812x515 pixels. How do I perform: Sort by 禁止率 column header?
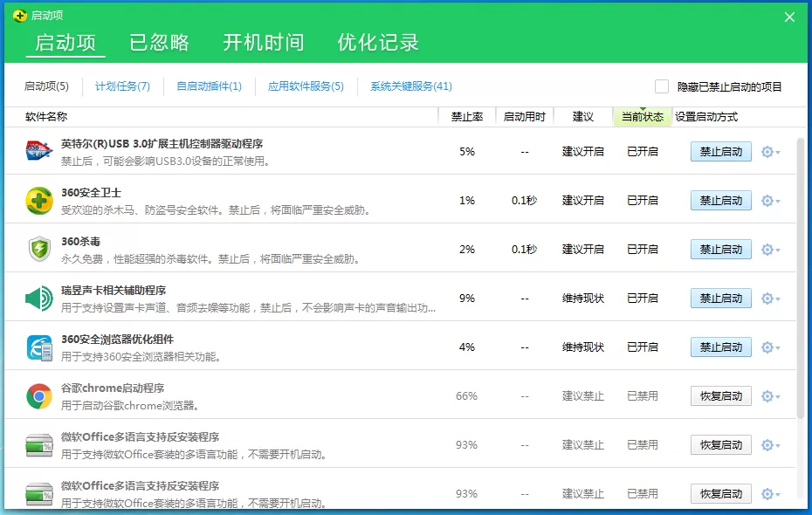[x=466, y=116]
